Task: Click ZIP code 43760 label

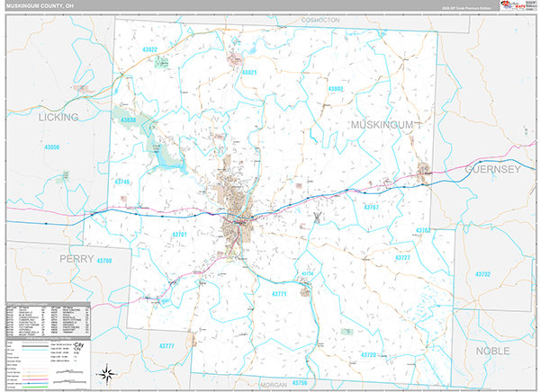Action: click(104, 261)
